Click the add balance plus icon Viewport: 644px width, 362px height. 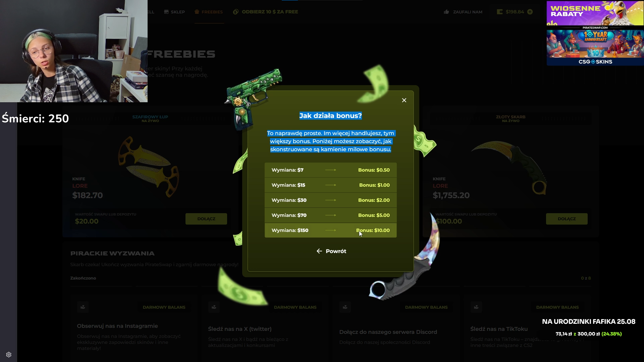tap(530, 12)
